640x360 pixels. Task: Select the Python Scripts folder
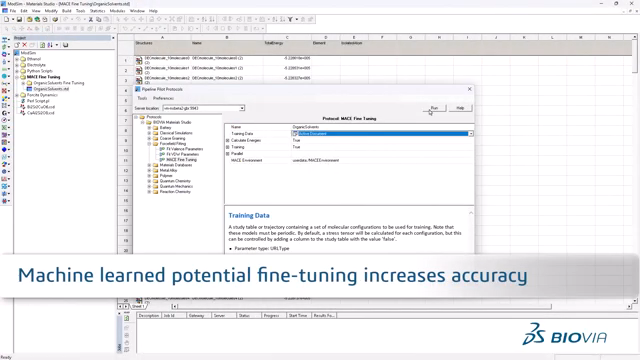point(40,71)
